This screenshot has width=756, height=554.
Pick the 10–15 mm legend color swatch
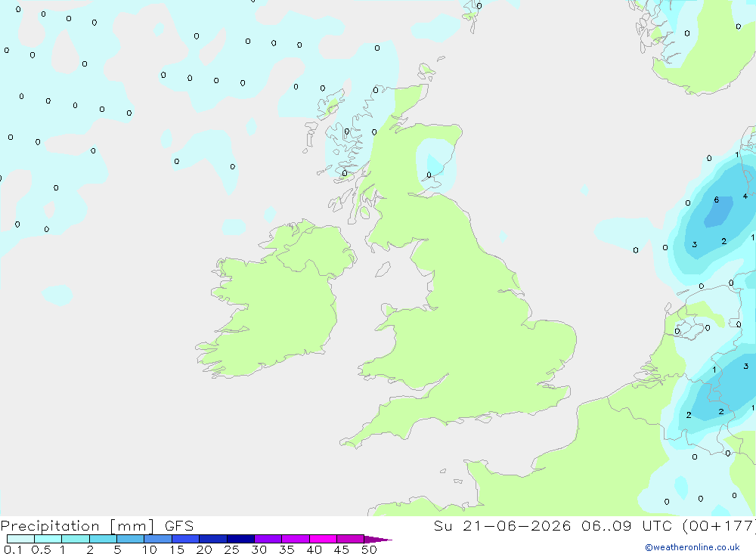coord(158,539)
